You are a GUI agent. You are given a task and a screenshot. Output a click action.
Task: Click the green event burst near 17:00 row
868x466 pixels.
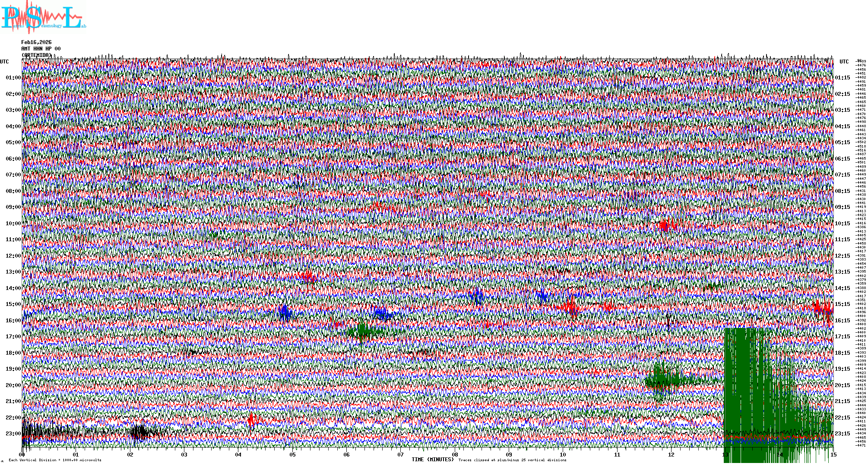click(363, 332)
